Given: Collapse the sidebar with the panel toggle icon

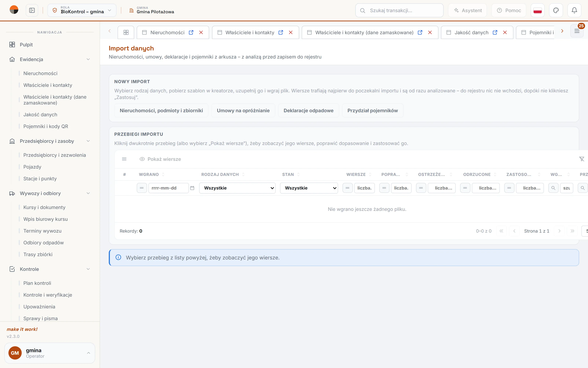Looking at the screenshot, I should tap(32, 10).
